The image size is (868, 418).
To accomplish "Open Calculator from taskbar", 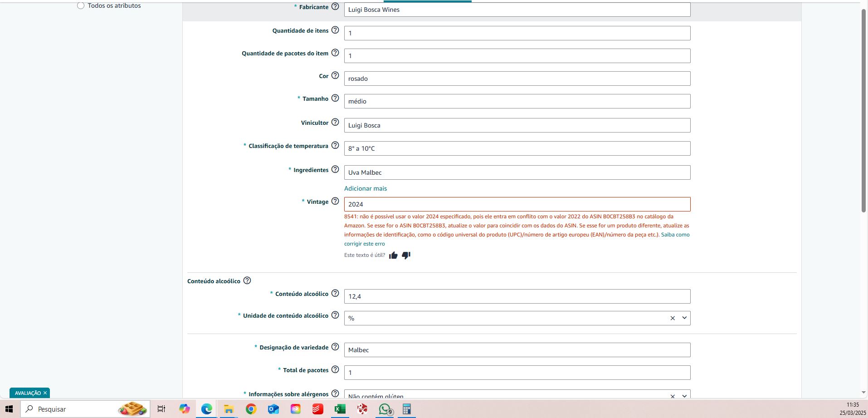I will click(x=407, y=409).
